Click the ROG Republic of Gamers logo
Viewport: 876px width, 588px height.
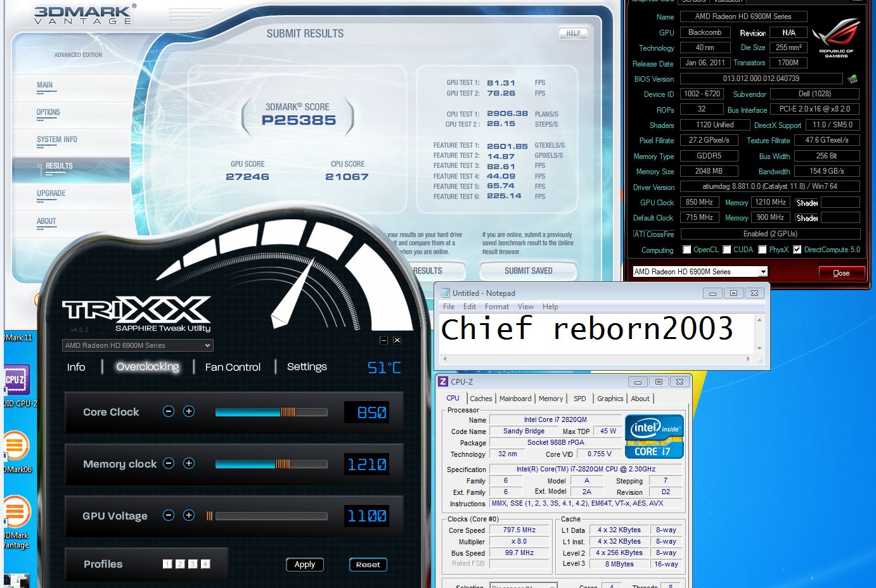(836, 39)
